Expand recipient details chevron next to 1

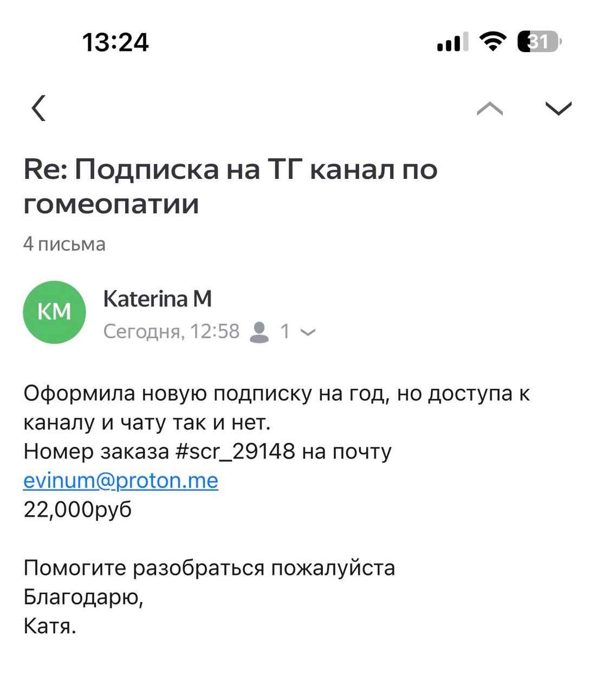pyautogui.click(x=308, y=332)
